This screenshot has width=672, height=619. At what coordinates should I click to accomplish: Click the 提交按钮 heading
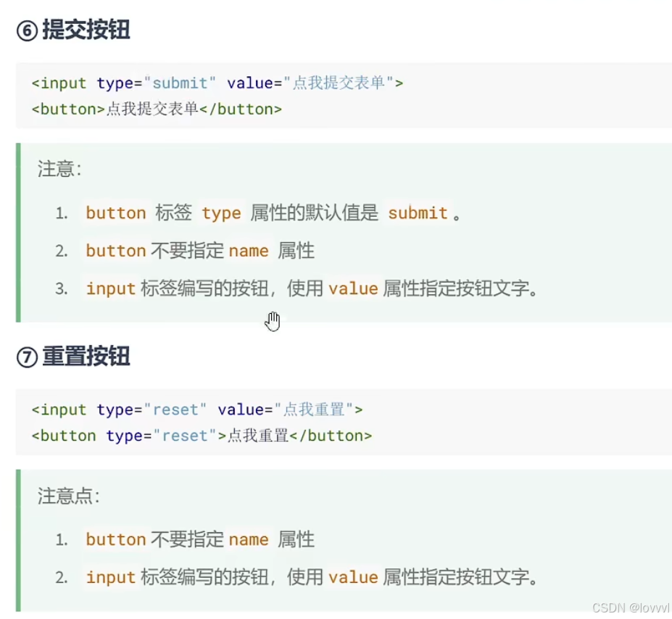pos(86,30)
